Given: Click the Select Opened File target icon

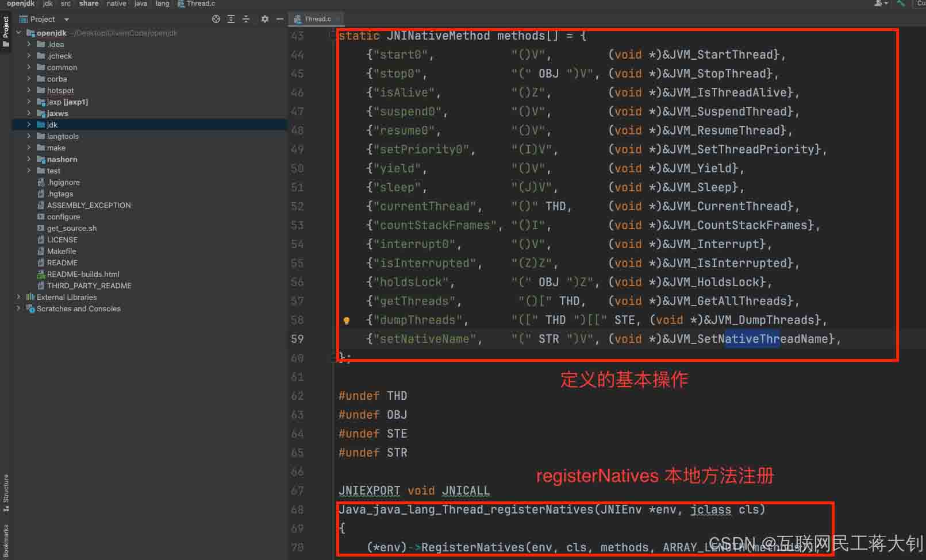Looking at the screenshot, I should [216, 19].
